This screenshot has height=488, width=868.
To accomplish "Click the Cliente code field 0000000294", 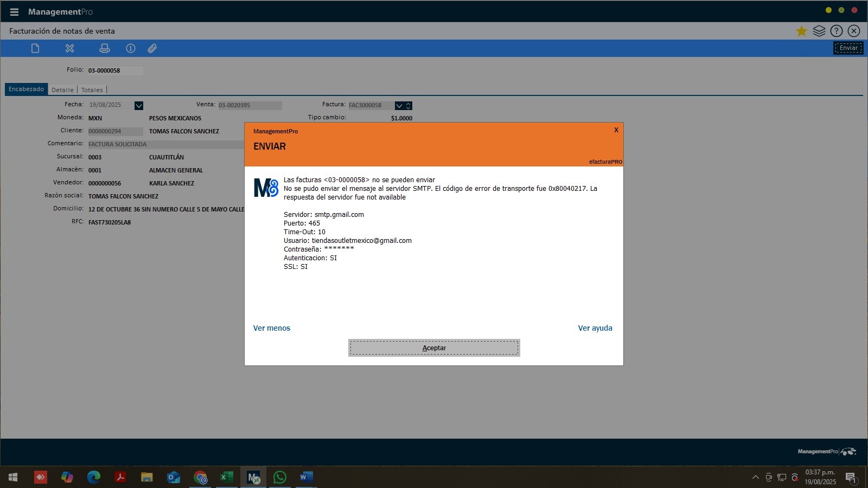I will [115, 131].
